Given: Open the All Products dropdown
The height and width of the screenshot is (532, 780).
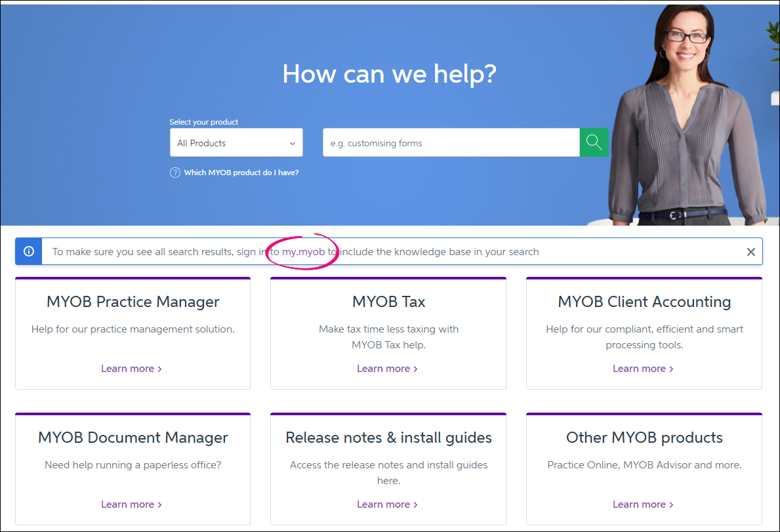Looking at the screenshot, I should (x=236, y=143).
